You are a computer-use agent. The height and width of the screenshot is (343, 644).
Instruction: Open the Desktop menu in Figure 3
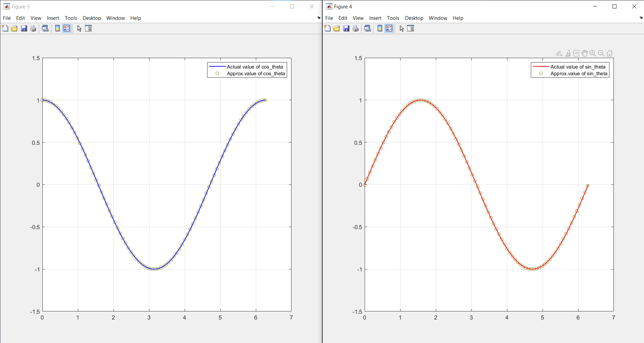click(x=92, y=18)
